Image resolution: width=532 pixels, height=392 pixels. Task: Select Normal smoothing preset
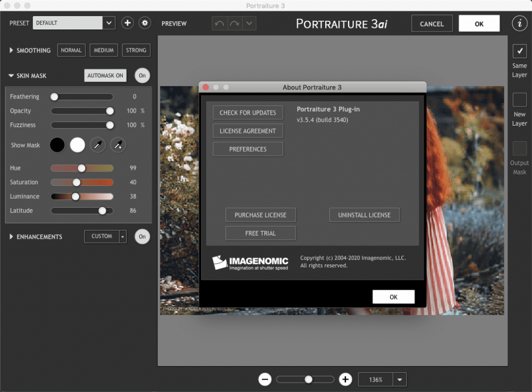(x=71, y=50)
